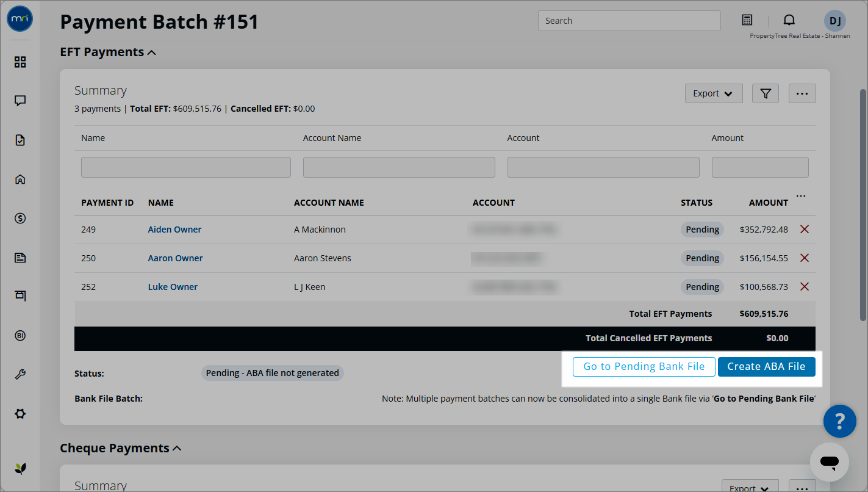Click the green leaf icon in sidebar
This screenshot has width=868, height=492.
[20, 469]
